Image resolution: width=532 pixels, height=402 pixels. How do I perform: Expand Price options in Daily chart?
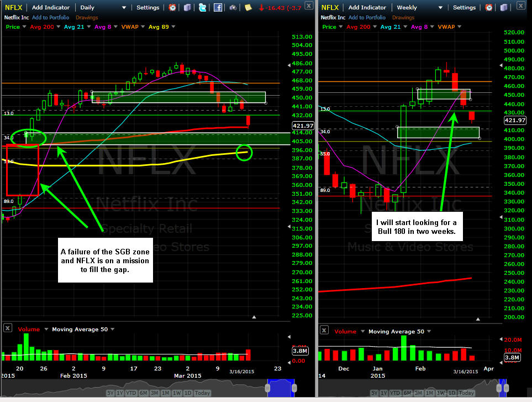point(24,27)
